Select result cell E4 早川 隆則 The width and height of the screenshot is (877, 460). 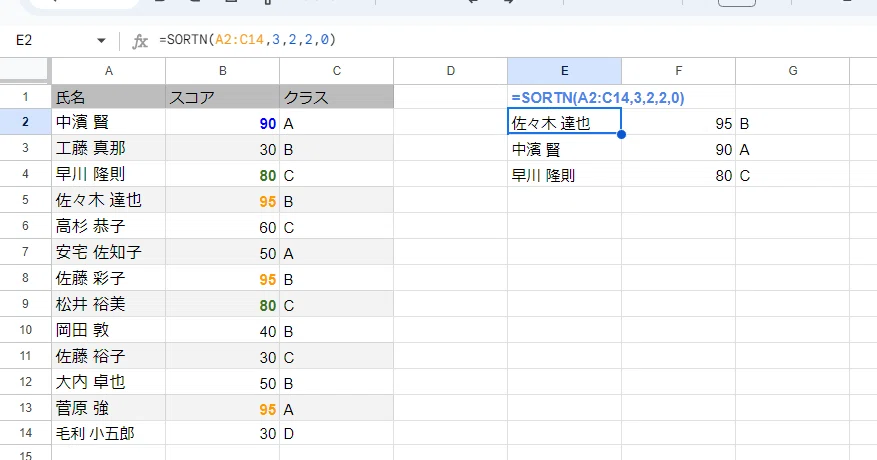[x=564, y=174]
